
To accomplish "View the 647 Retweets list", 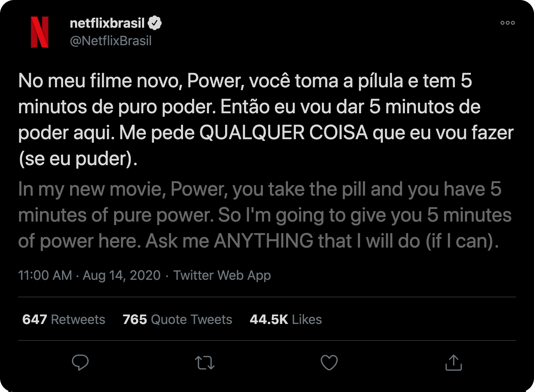I will click(64, 319).
